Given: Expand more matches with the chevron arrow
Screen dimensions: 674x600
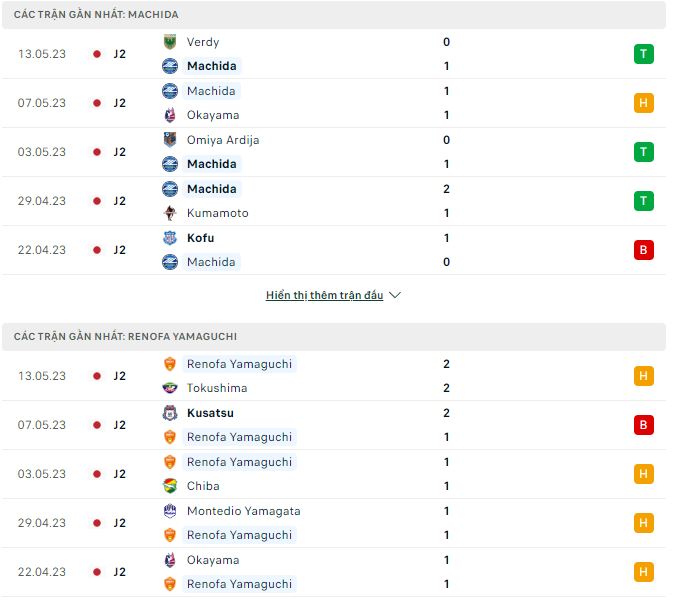Looking at the screenshot, I should pyautogui.click(x=395, y=296).
